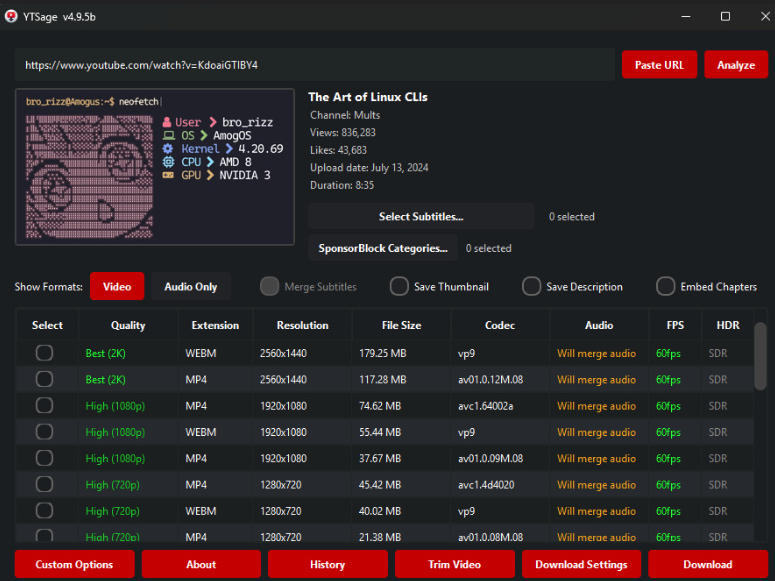The height and width of the screenshot is (581, 775).
Task: Close the YTSage window
Action: [x=765, y=16]
